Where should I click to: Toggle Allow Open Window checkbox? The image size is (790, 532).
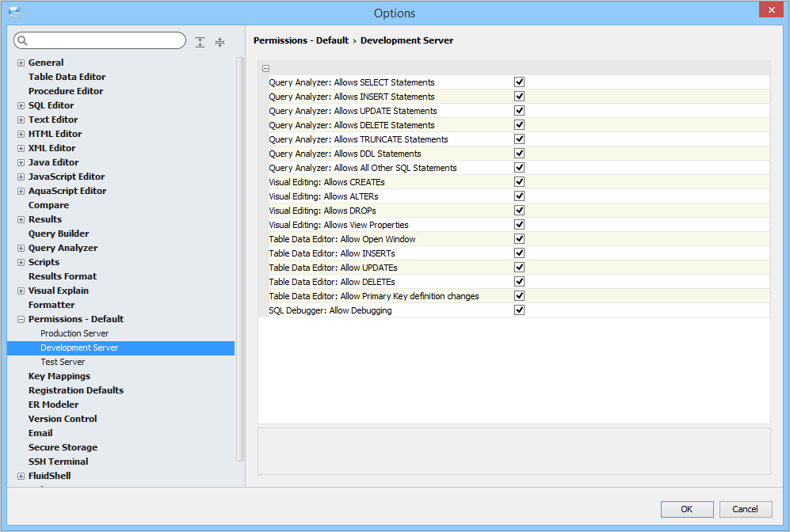pos(519,238)
